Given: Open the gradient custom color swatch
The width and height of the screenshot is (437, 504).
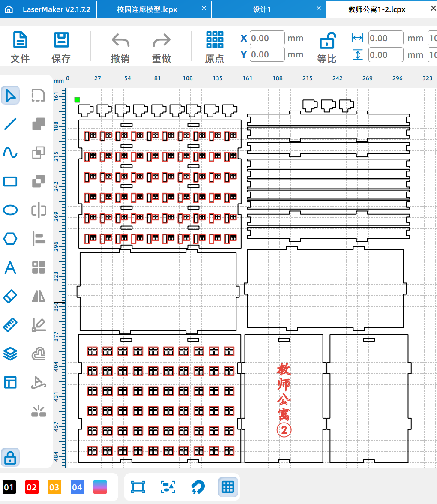Looking at the screenshot, I should (x=100, y=487).
